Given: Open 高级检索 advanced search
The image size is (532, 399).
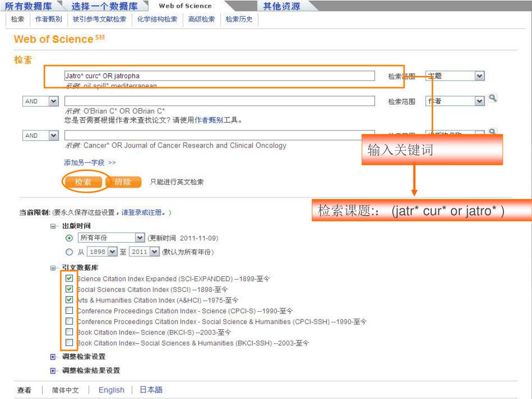Looking at the screenshot, I should (x=202, y=19).
